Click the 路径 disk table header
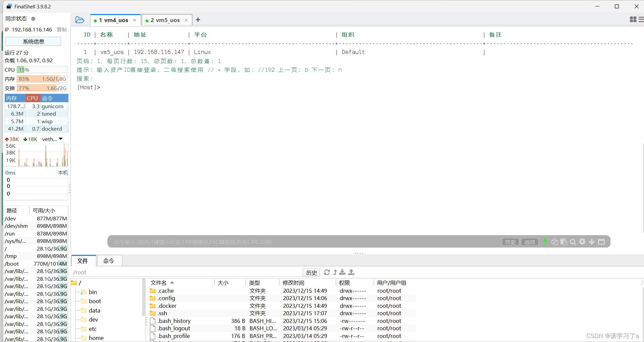 [17, 210]
